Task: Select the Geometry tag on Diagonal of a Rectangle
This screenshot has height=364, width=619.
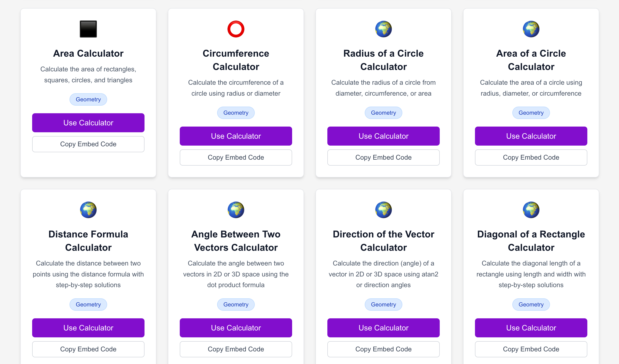Action: (x=531, y=304)
